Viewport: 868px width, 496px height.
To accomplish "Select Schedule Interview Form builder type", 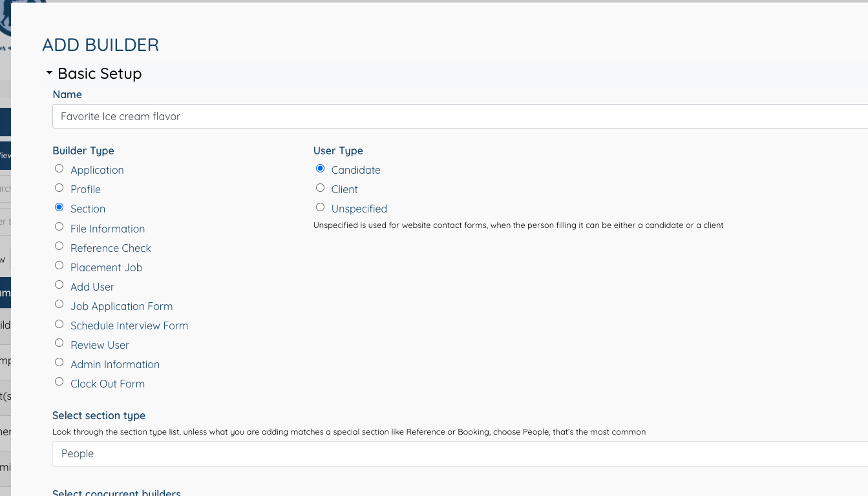I will point(59,324).
